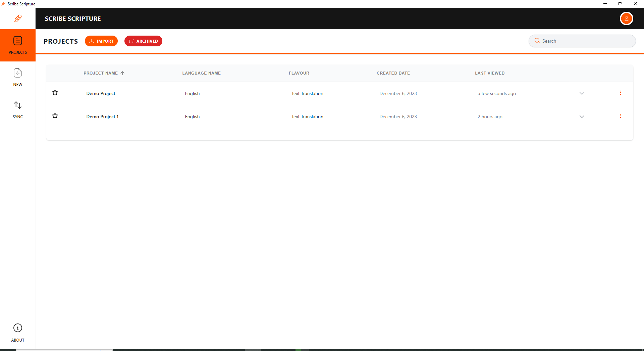Click the download icon inside the Import button
This screenshot has width=644, height=351.
[x=92, y=41]
